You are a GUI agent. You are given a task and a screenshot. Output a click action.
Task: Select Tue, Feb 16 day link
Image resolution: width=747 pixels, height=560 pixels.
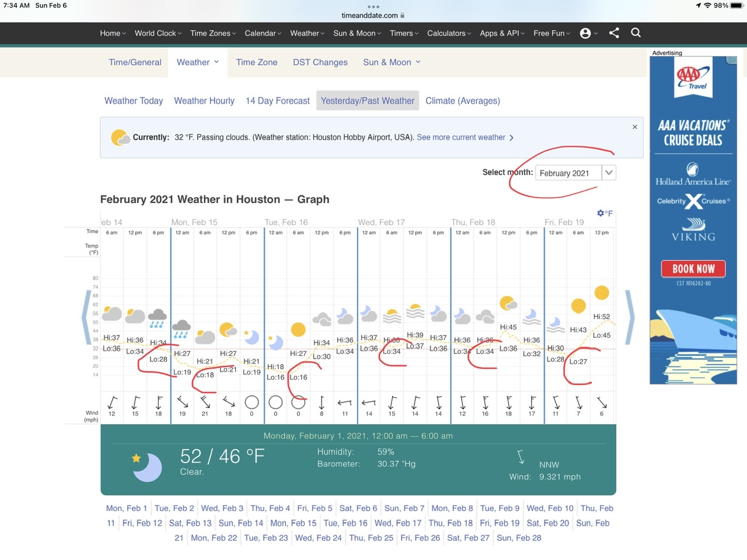(x=345, y=523)
